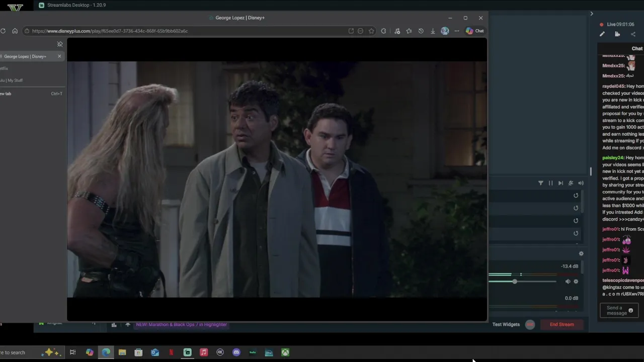Unpin the vertical tabs pane icon

click(x=60, y=44)
